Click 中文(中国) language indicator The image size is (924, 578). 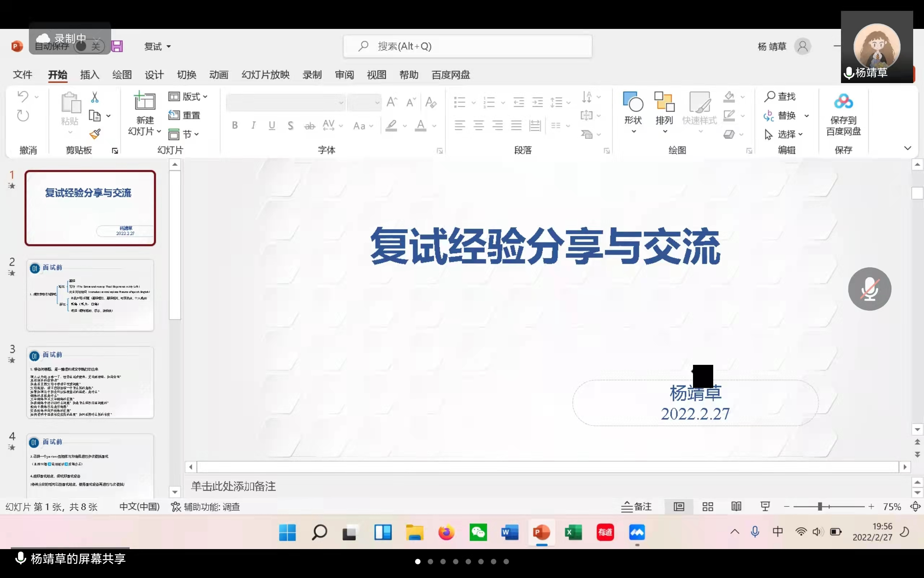(x=139, y=507)
